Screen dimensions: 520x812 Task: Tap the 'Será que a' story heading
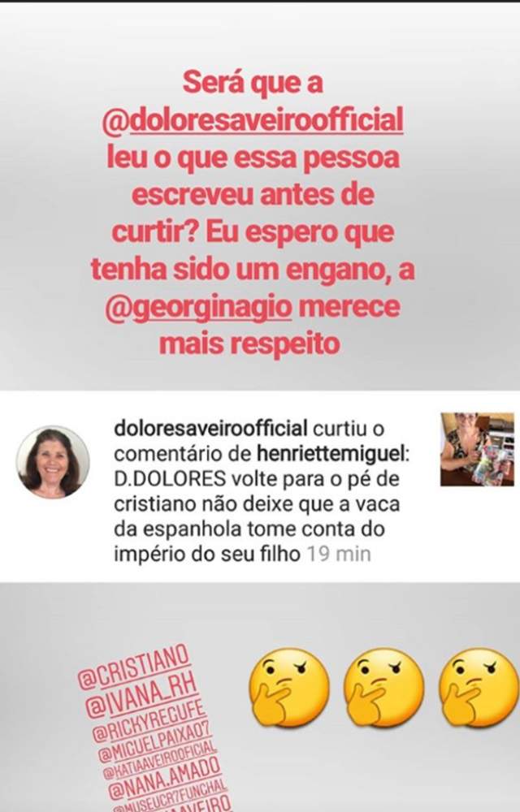tap(253, 83)
